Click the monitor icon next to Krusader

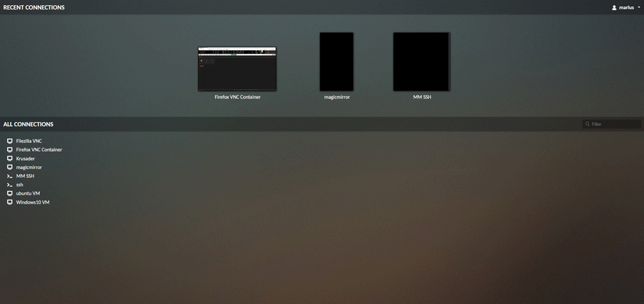[10, 158]
